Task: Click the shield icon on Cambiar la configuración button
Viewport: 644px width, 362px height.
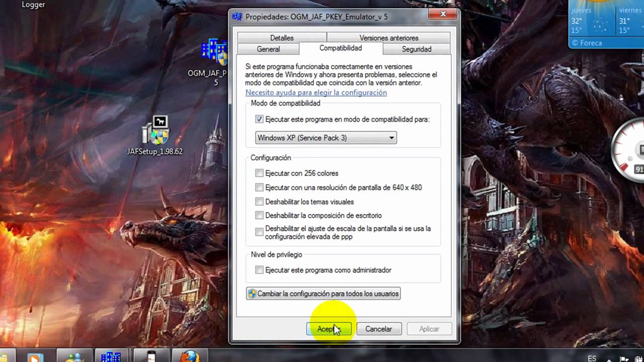Action: (x=252, y=294)
